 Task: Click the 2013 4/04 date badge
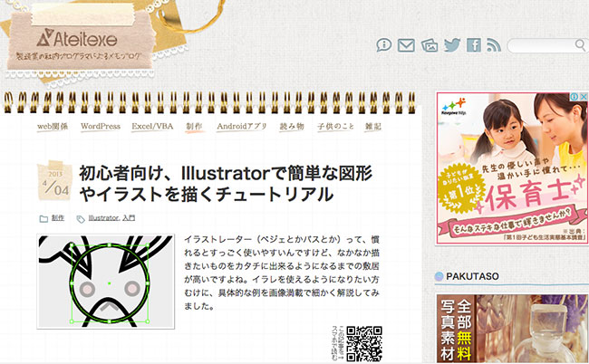point(55,181)
